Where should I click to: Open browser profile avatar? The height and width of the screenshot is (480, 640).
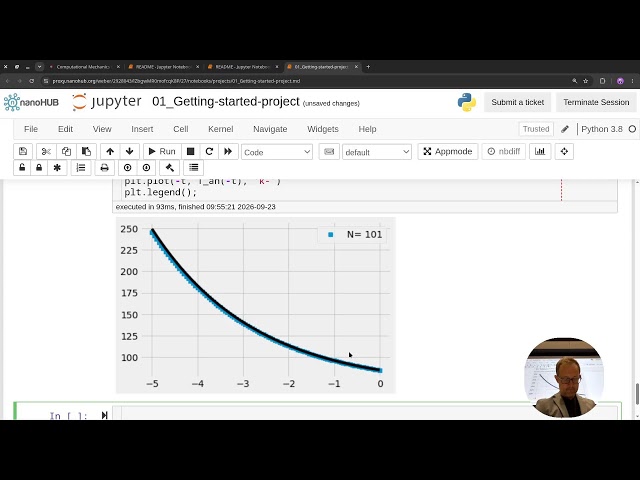click(620, 81)
